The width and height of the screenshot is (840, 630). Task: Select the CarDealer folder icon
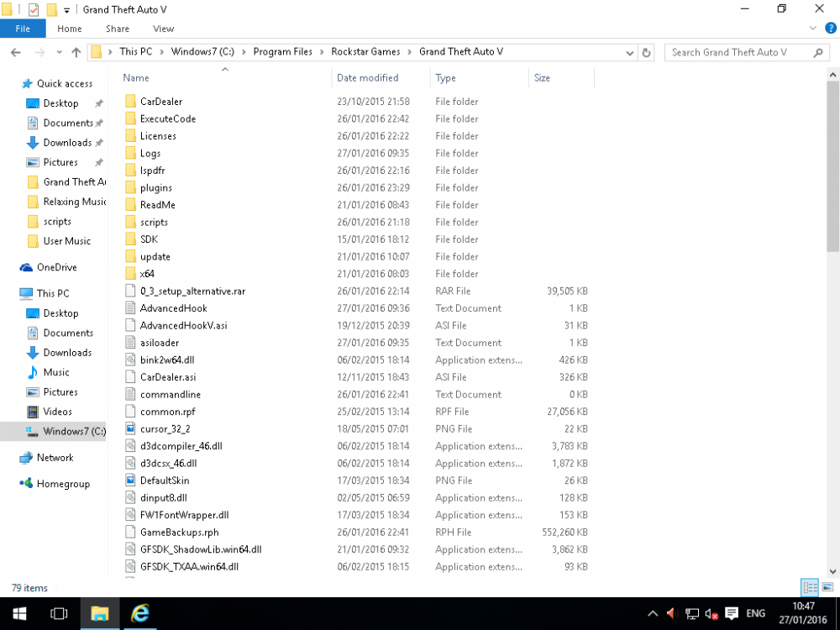click(130, 102)
